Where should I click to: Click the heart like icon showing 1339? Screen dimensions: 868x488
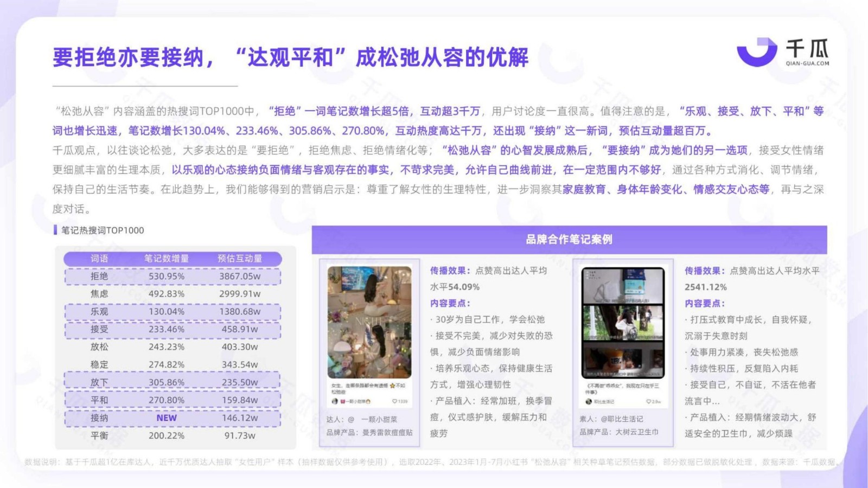395,401
